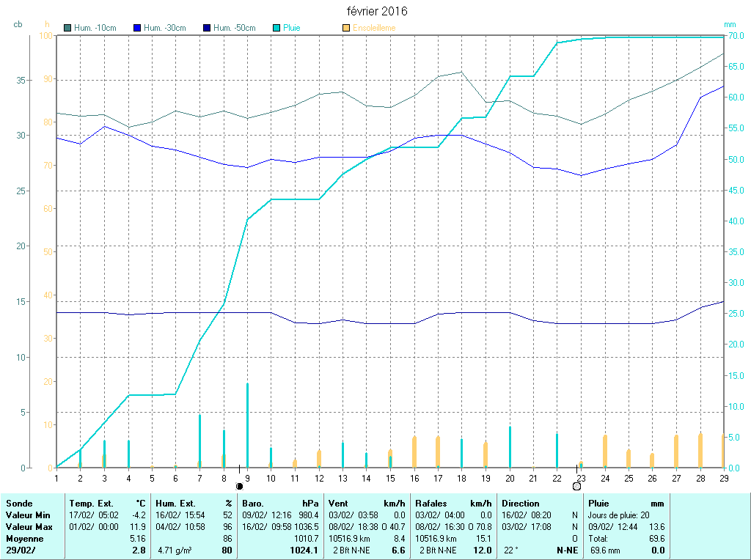Click the chart title février 2016

pyautogui.click(x=377, y=11)
